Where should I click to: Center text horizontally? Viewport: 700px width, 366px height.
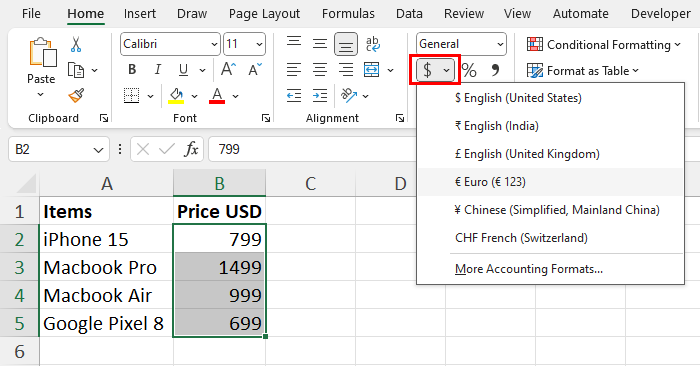tap(320, 70)
